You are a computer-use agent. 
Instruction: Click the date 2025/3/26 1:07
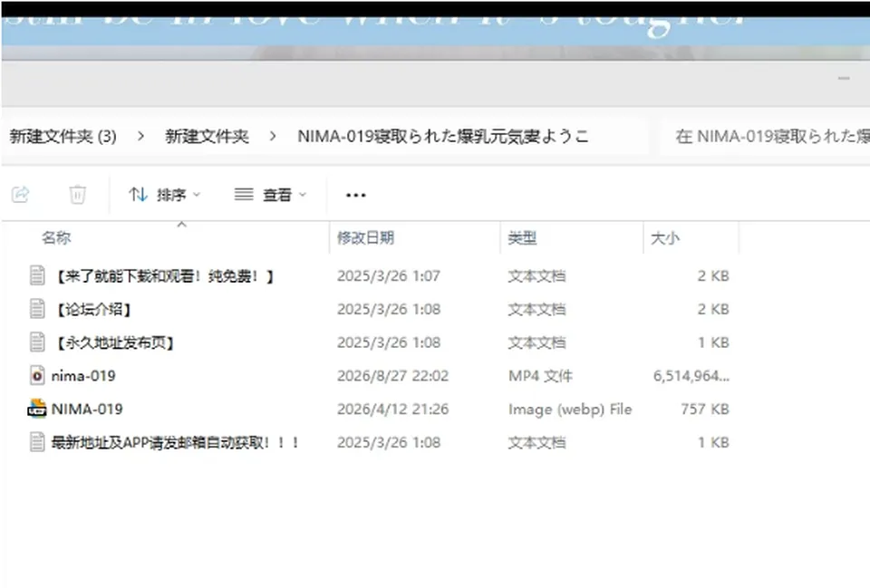click(x=389, y=275)
